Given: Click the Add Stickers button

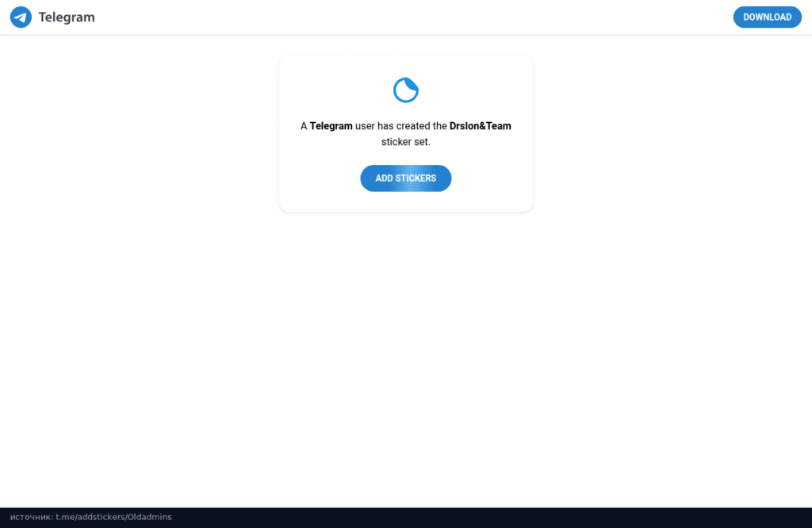Looking at the screenshot, I should pyautogui.click(x=405, y=178).
